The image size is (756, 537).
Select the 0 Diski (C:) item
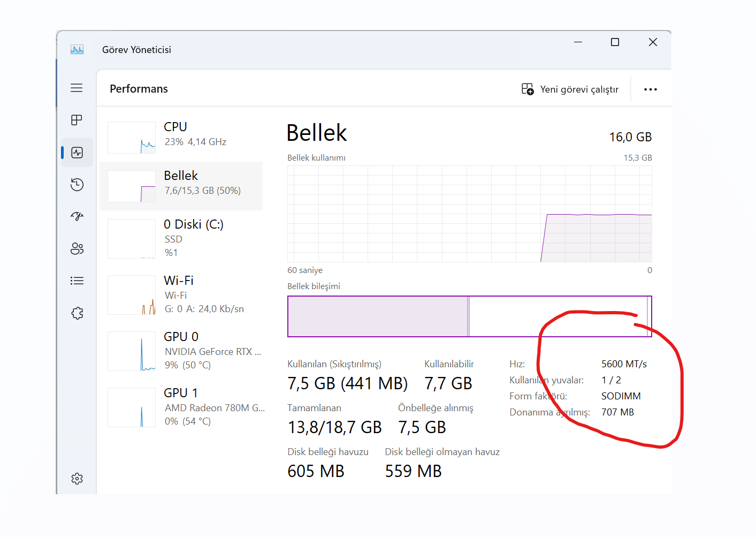pyautogui.click(x=181, y=238)
